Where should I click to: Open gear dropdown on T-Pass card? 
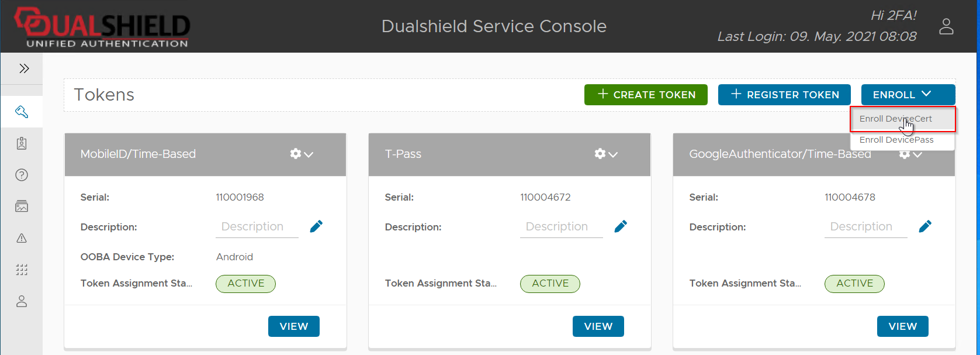[x=606, y=154]
